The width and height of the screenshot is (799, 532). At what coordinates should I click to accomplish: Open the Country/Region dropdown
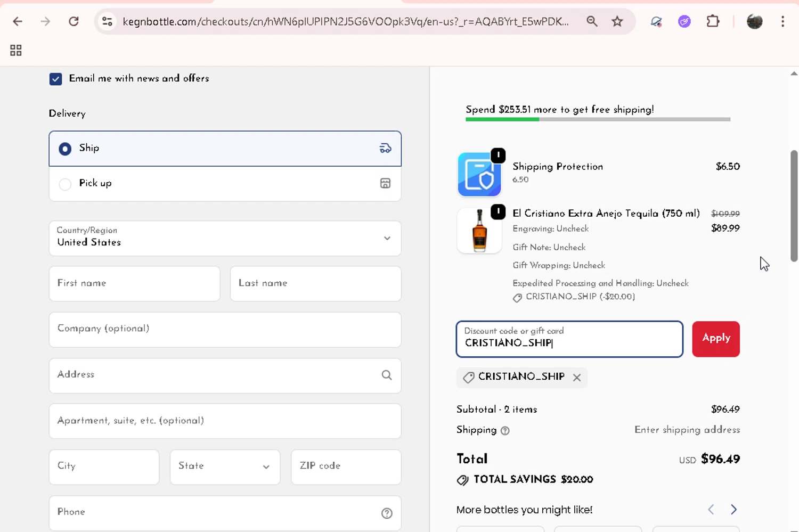click(225, 238)
